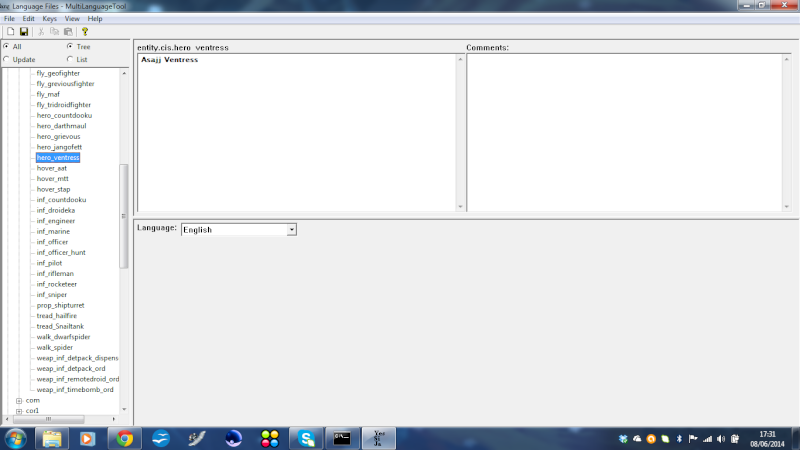Image resolution: width=800 pixels, height=450 pixels.
Task: Launch media player taskbar icon
Action: point(87,439)
